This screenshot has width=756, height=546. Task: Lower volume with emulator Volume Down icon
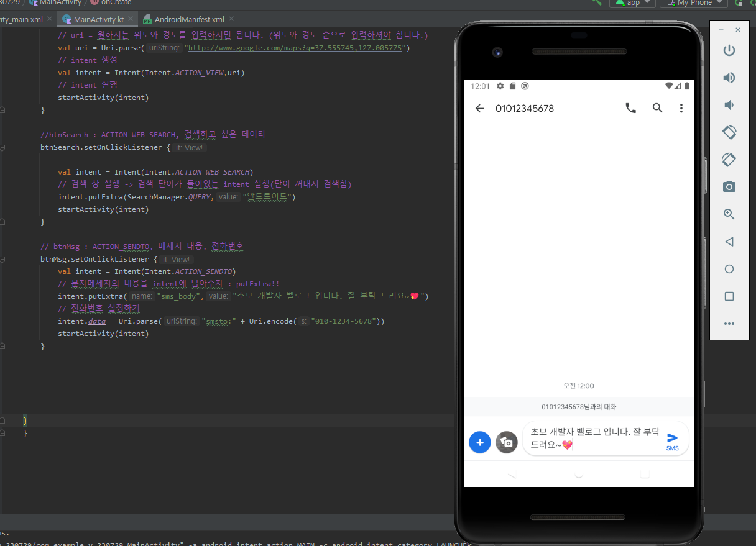(729, 105)
